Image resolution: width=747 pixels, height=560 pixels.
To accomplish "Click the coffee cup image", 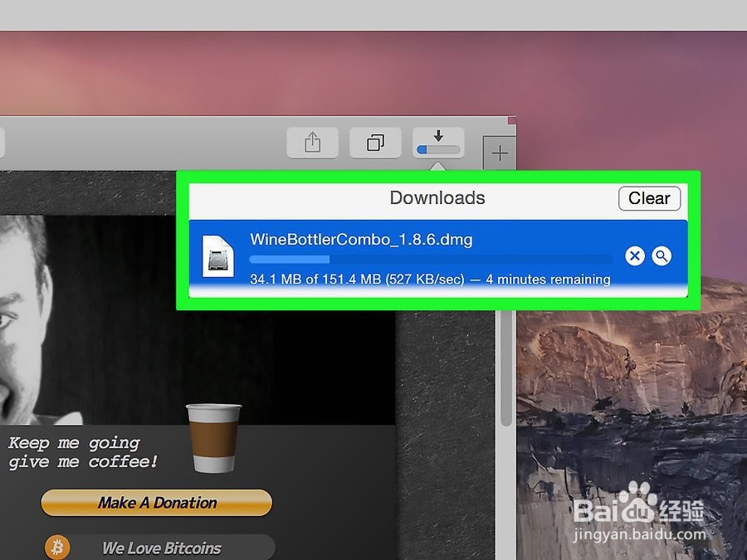I will pos(213,438).
